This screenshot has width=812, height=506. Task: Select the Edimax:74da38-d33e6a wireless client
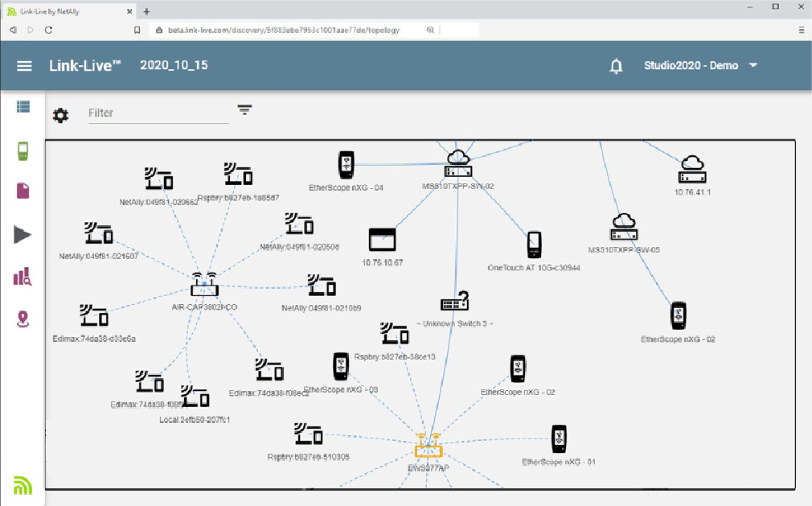[x=94, y=315]
